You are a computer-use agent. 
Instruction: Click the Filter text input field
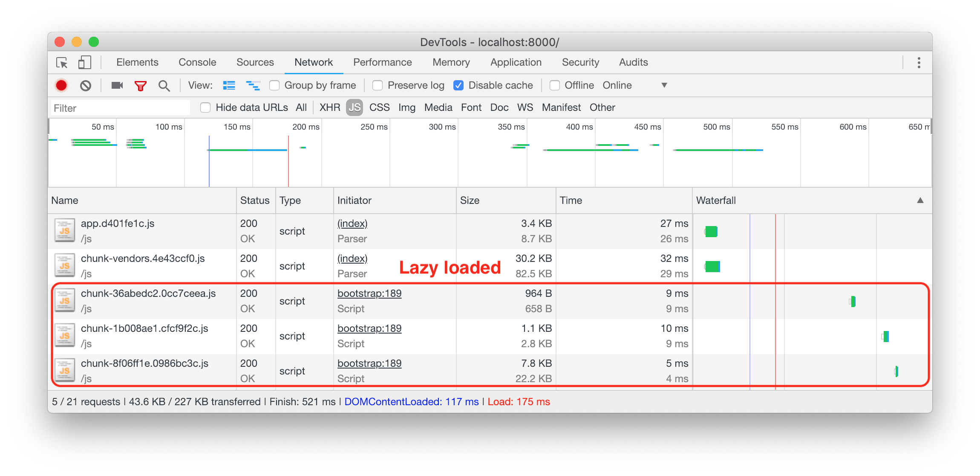[120, 108]
